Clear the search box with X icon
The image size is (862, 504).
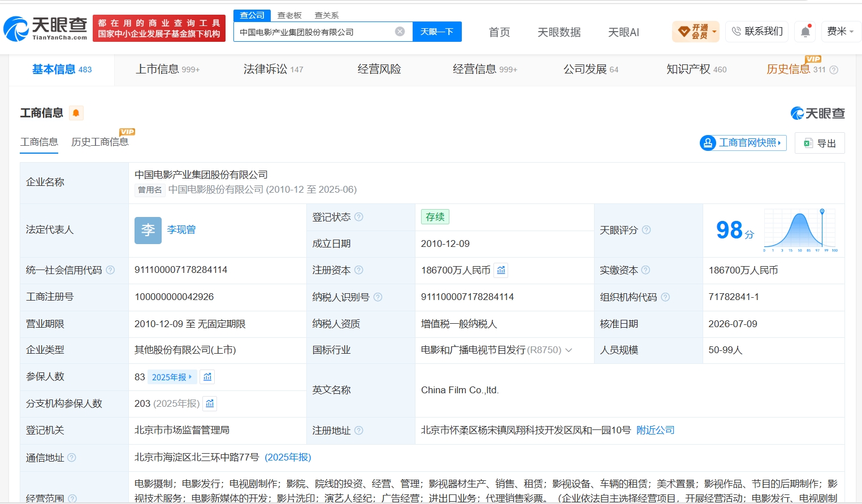[x=400, y=32]
